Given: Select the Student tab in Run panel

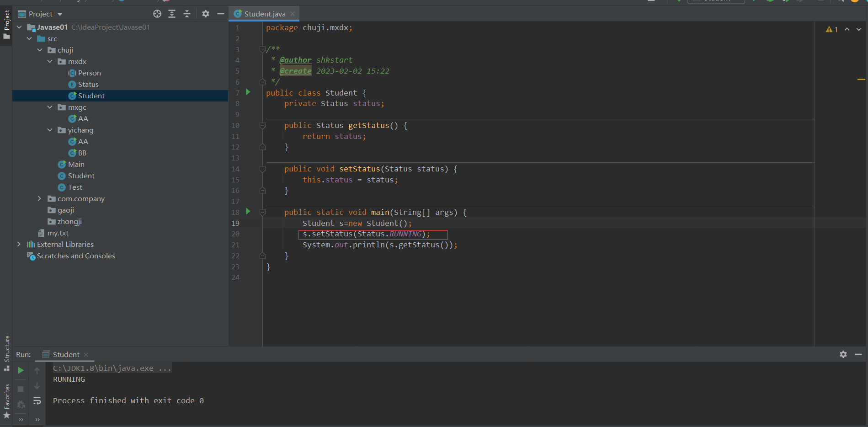Looking at the screenshot, I should [66, 354].
